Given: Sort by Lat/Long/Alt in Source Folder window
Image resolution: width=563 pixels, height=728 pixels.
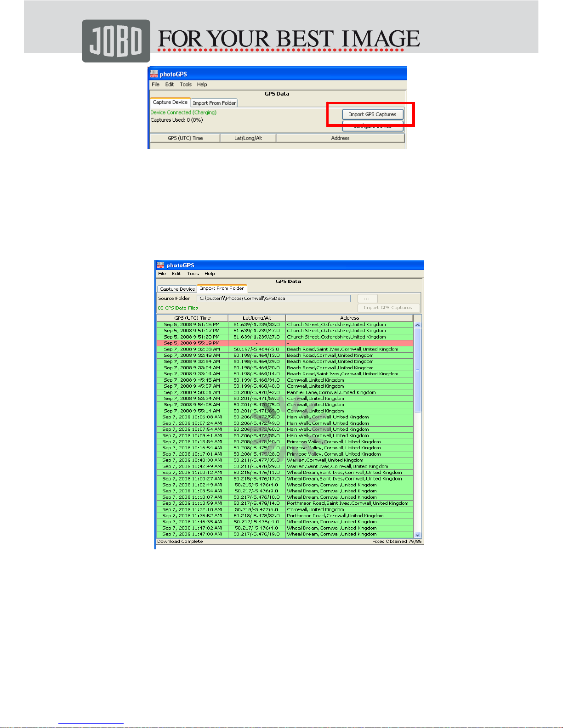Looking at the screenshot, I should coord(257,318).
